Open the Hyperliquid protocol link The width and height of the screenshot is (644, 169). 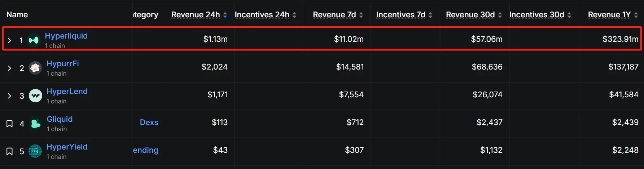[66, 36]
